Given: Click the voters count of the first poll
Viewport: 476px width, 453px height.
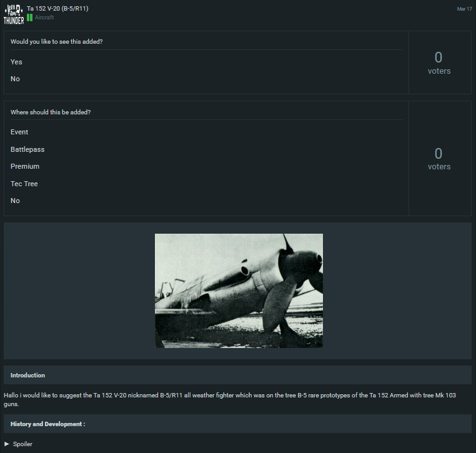Looking at the screenshot, I should click(439, 62).
